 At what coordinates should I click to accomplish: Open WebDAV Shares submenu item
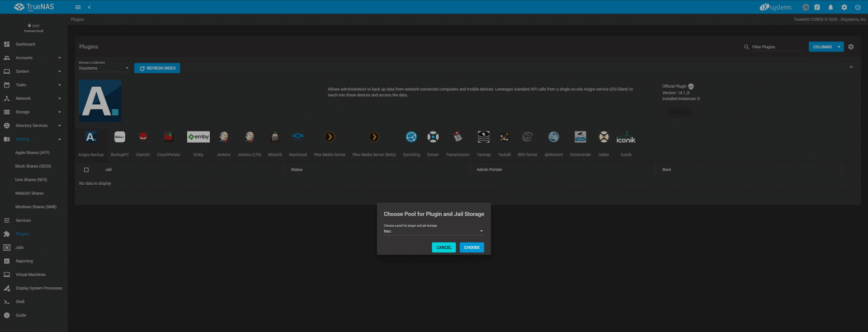(34, 193)
